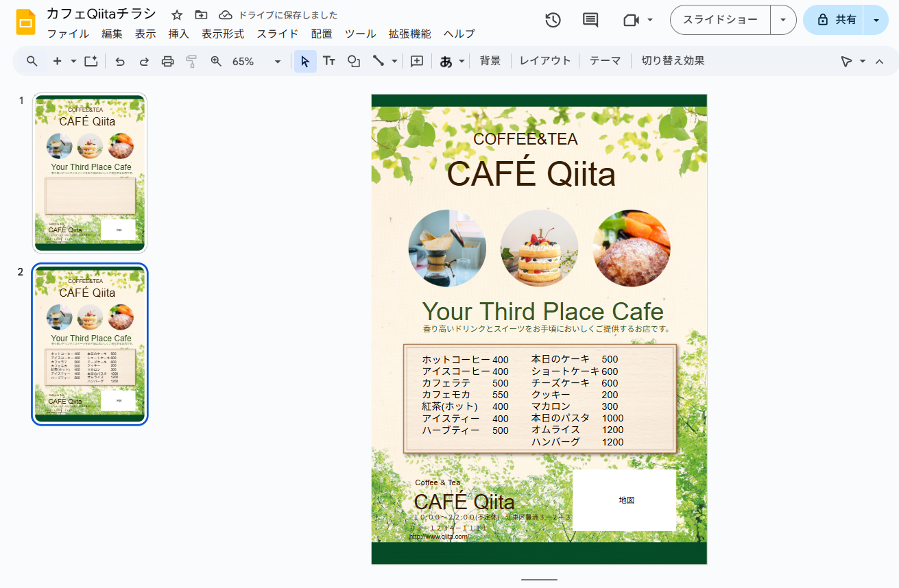Open the 表示 menu
This screenshot has width=899, height=588.
coord(145,34)
